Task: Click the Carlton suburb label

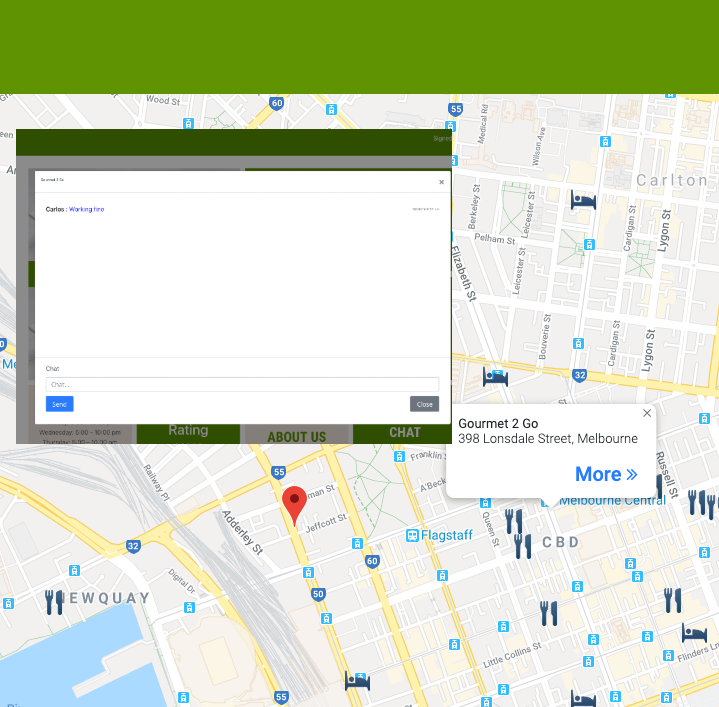Action: pyautogui.click(x=671, y=180)
